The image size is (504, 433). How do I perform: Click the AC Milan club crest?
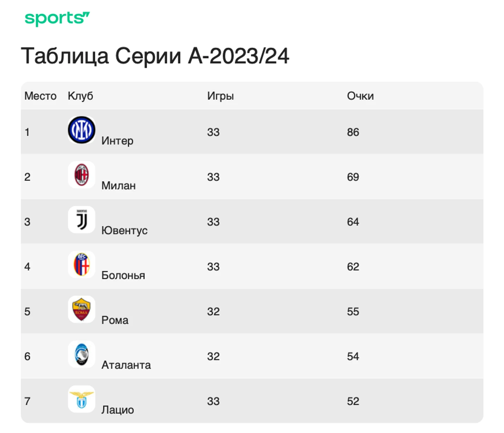[81, 175]
